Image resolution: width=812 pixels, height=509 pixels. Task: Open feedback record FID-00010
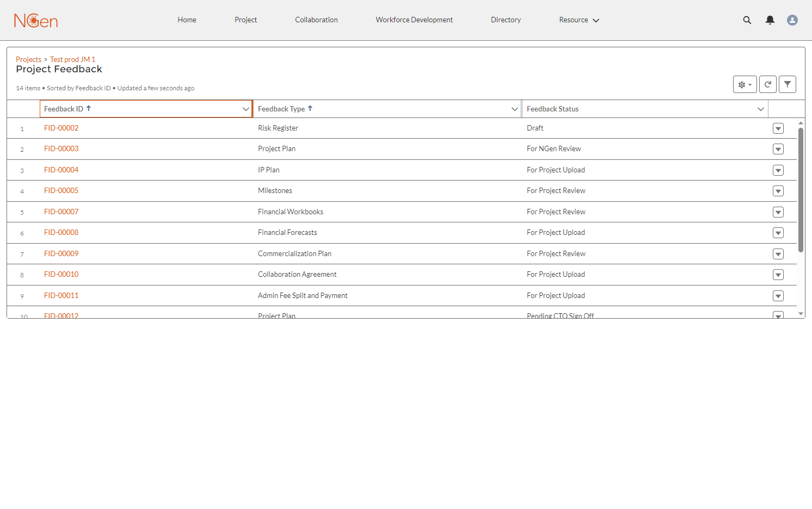tap(61, 275)
